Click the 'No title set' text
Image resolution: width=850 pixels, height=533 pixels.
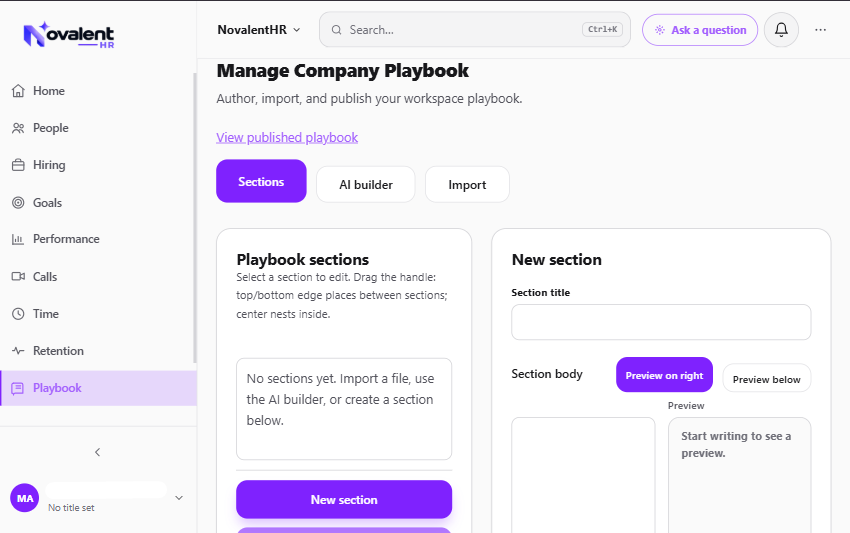coord(71,508)
